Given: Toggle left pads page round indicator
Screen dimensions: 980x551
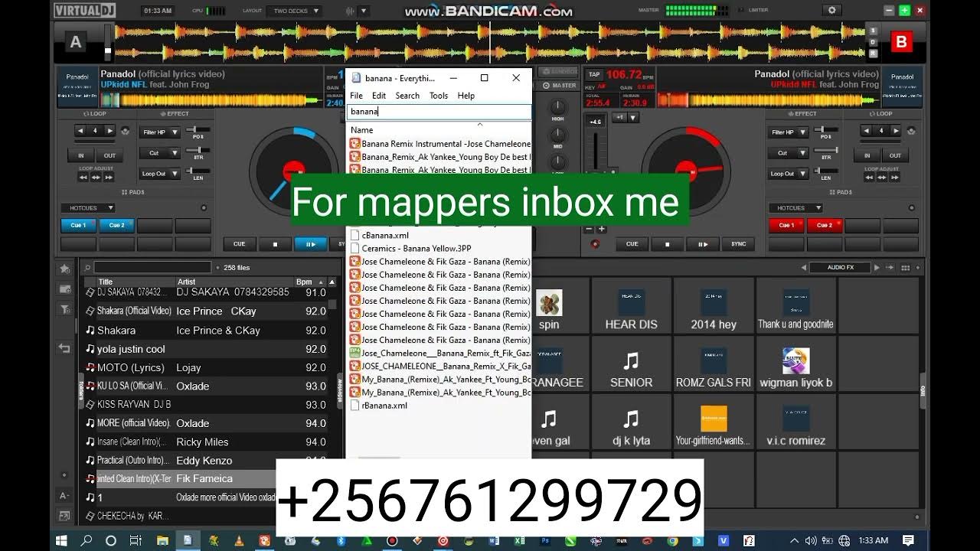Looking at the screenshot, I should pos(204,208).
